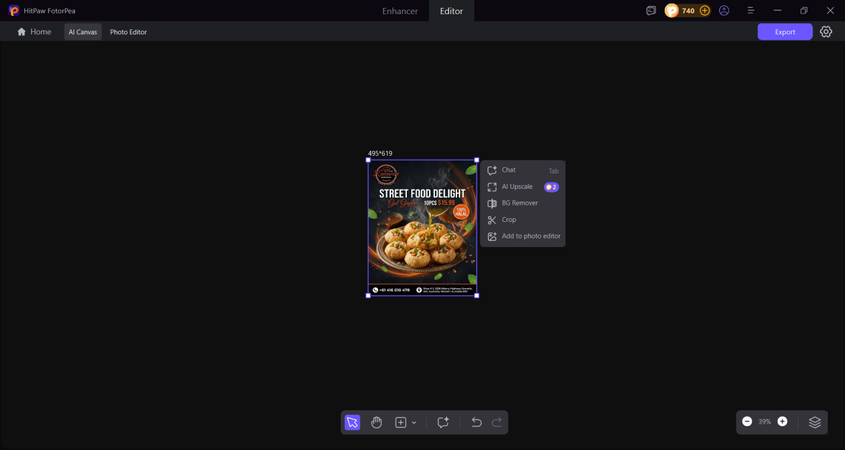Select the arrow pointer tool
Viewport: 845px width, 450px height.
tap(352, 423)
